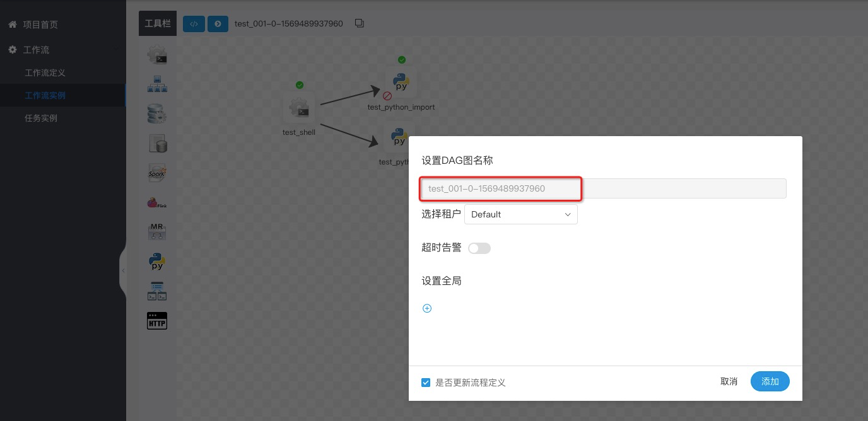Select the MR task tool icon
868x421 pixels.
[x=157, y=231]
